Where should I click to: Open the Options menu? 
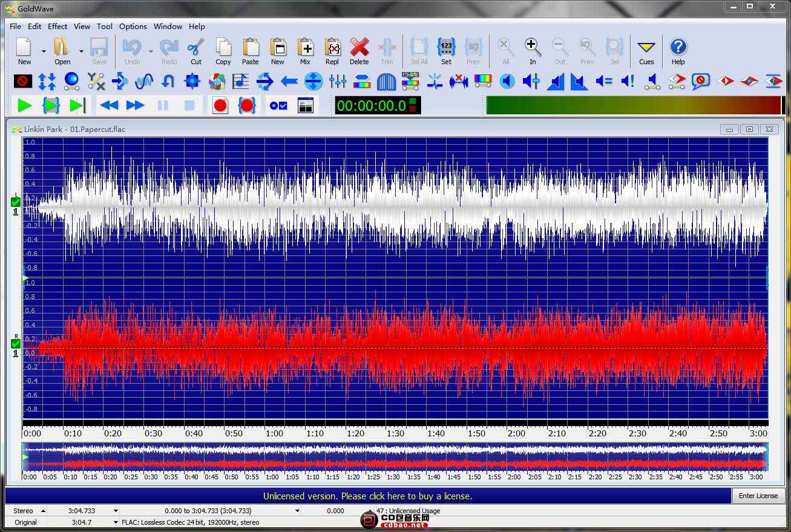coord(133,26)
